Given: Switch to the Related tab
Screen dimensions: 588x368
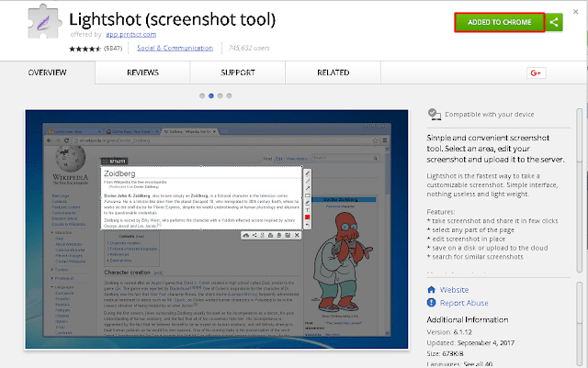Looking at the screenshot, I should click(333, 72).
